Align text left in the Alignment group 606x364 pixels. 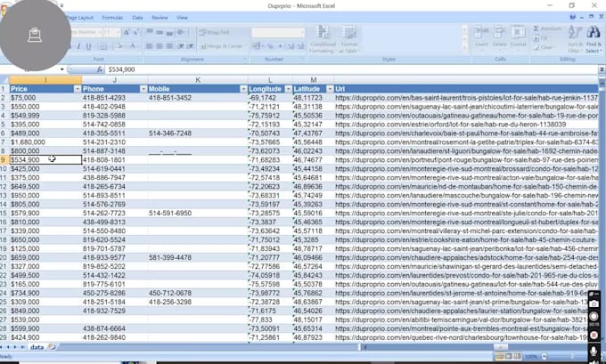pyautogui.click(x=150, y=46)
